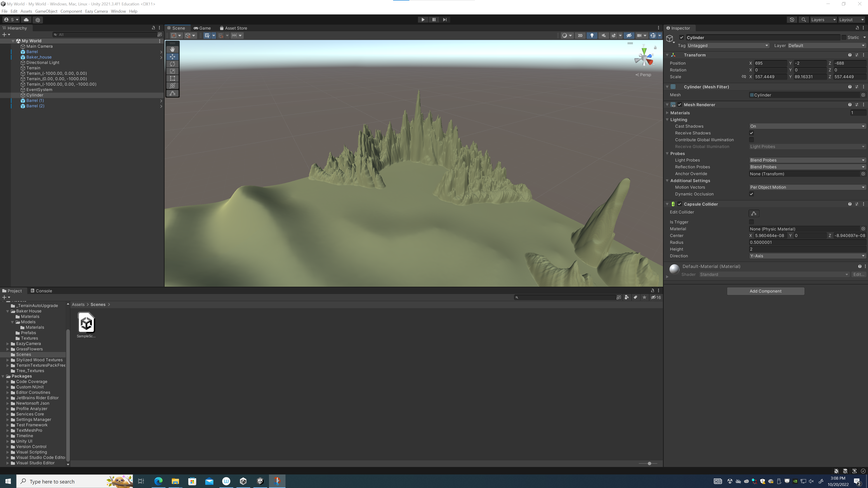Viewport: 868px width, 488px height.
Task: Toggle the Static checkbox for Cylinder
Action: click(x=844, y=37)
